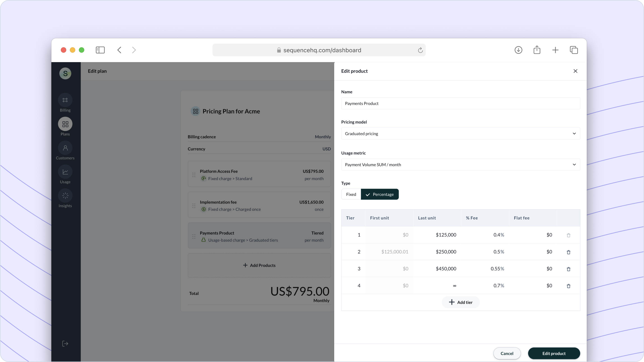Screen dimensions: 644x362
Task: Click the delete icon for tier 4
Action: pos(568,285)
